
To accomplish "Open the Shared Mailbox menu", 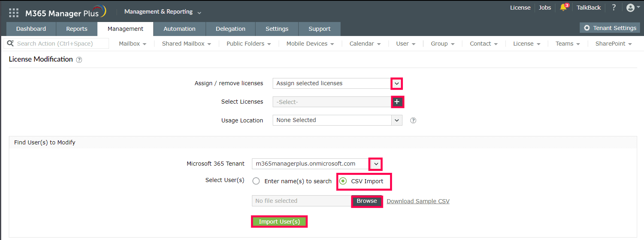I will coord(186,44).
